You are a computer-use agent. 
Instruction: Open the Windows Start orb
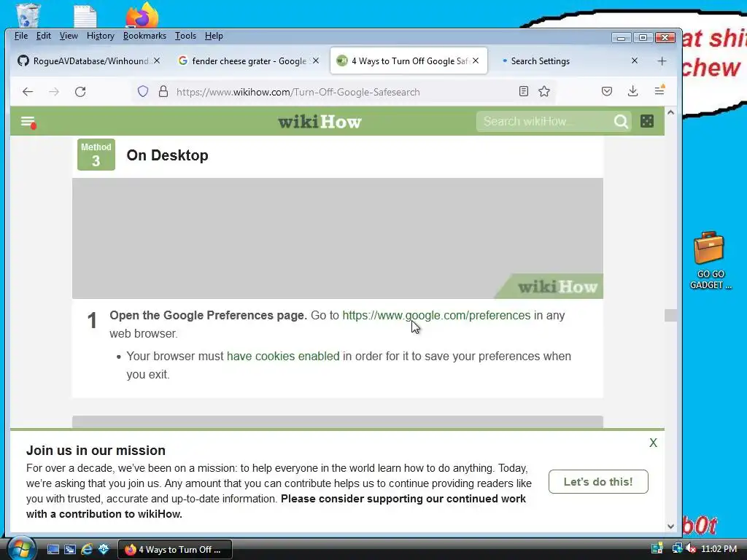(x=22, y=548)
